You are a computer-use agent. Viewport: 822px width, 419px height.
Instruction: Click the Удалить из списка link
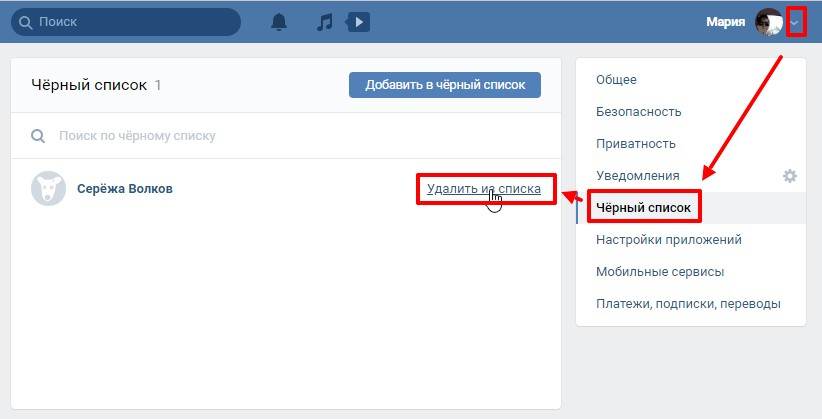click(484, 189)
